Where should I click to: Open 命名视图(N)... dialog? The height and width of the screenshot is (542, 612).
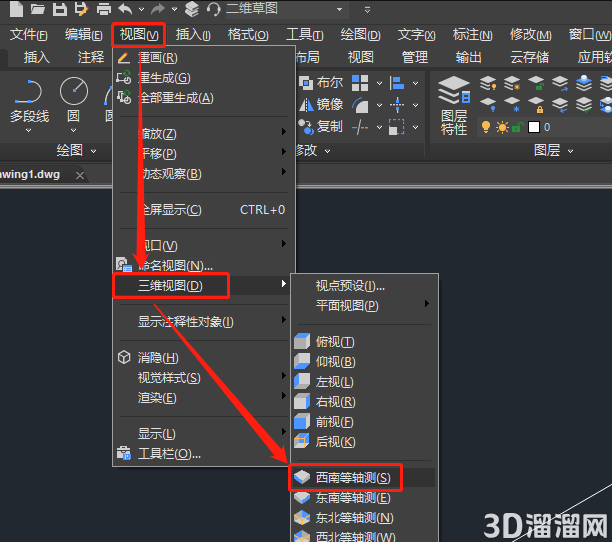(202, 266)
